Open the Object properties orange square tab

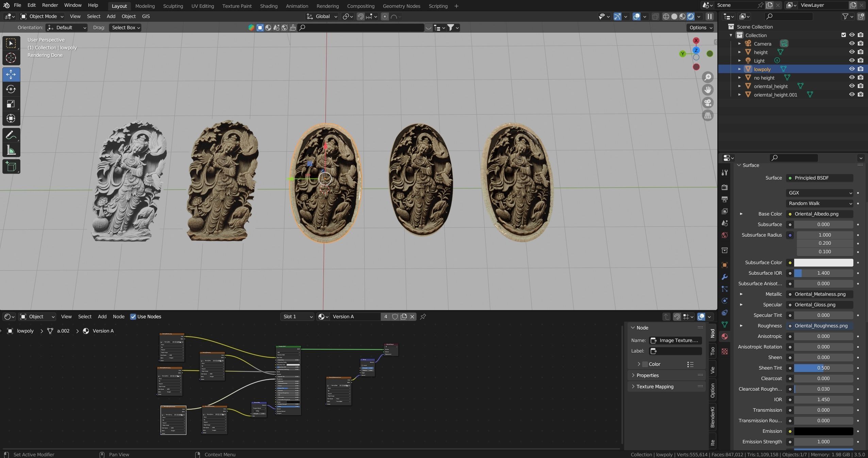coord(724,265)
